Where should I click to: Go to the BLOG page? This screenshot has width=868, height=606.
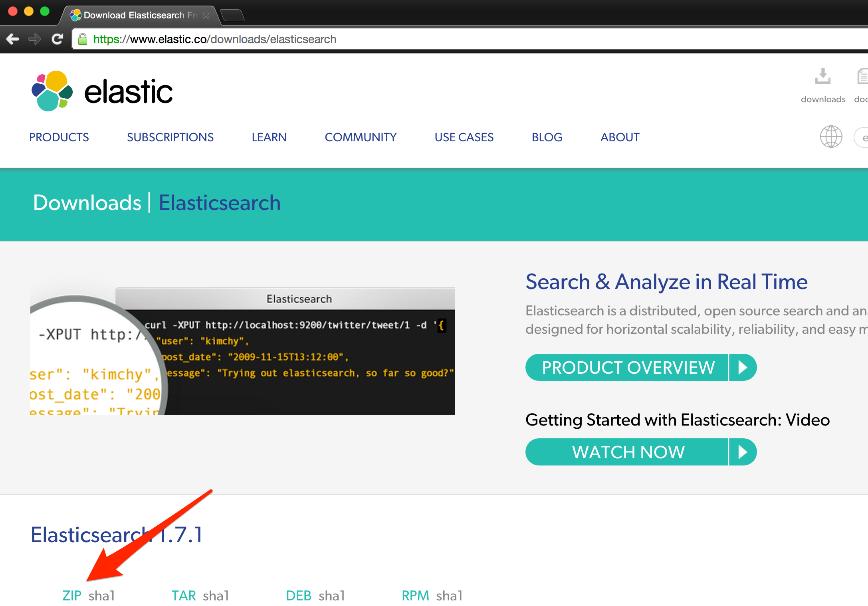pos(547,137)
